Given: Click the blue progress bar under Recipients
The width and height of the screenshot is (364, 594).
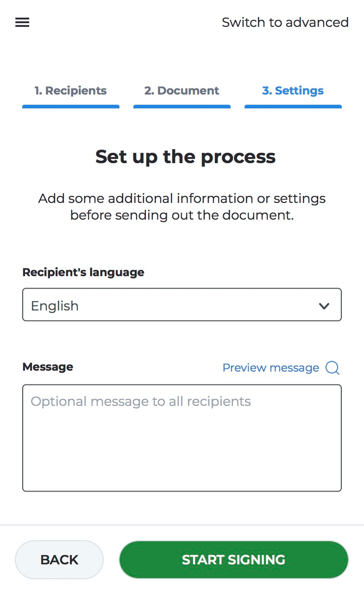Looking at the screenshot, I should tap(70, 107).
